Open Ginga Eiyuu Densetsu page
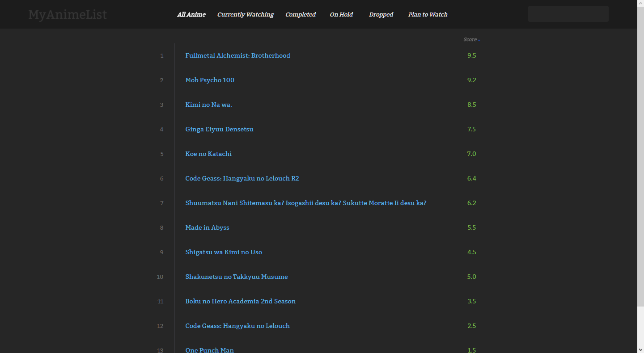The image size is (644, 353). point(219,129)
